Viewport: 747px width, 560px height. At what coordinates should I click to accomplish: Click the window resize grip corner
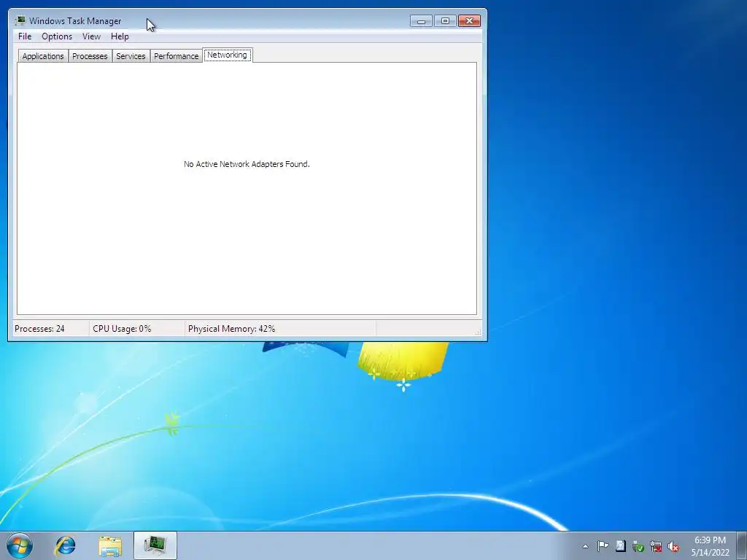point(478,332)
